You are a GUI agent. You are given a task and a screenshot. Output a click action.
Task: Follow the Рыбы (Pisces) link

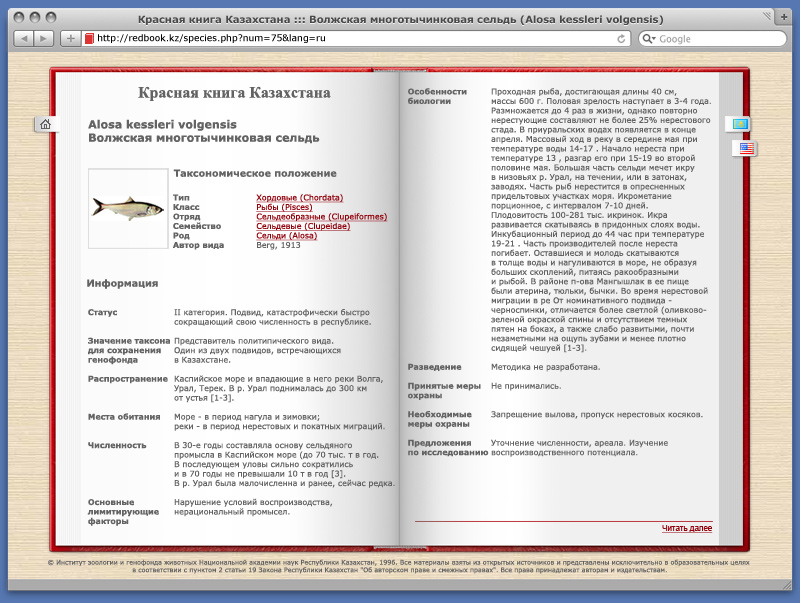point(284,207)
